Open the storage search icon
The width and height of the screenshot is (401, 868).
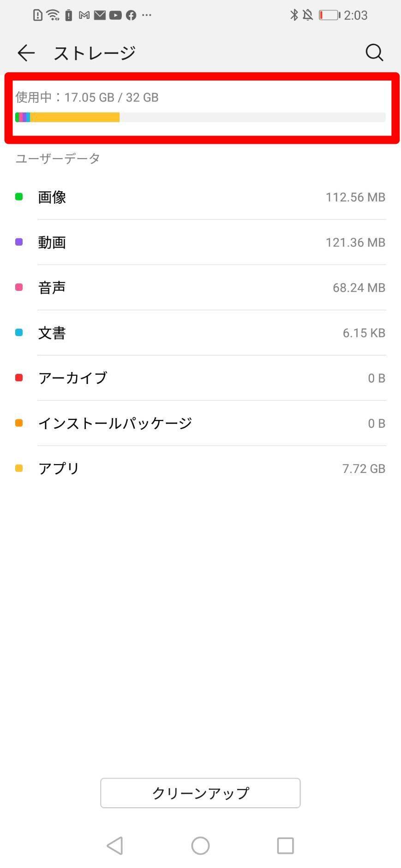[374, 53]
